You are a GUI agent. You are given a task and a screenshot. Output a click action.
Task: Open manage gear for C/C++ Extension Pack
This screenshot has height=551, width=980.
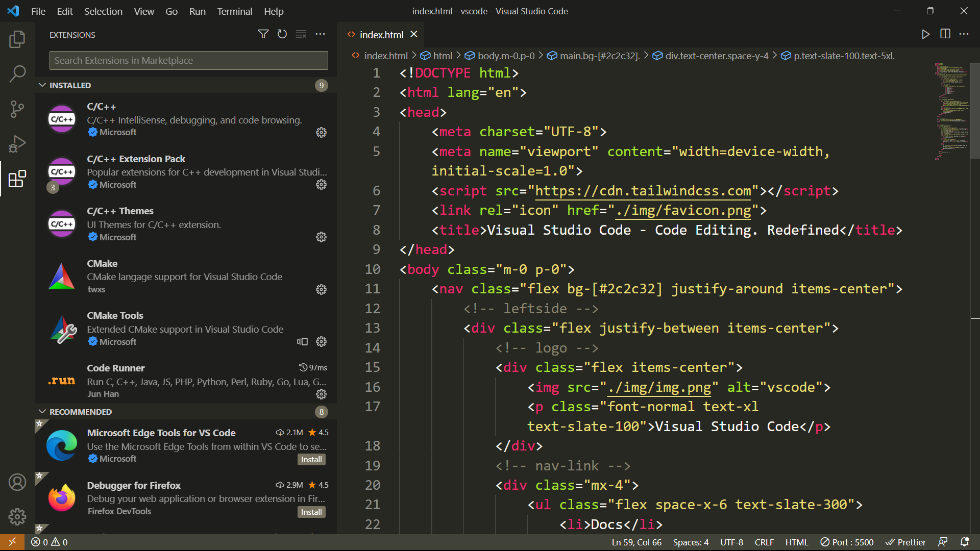point(321,185)
